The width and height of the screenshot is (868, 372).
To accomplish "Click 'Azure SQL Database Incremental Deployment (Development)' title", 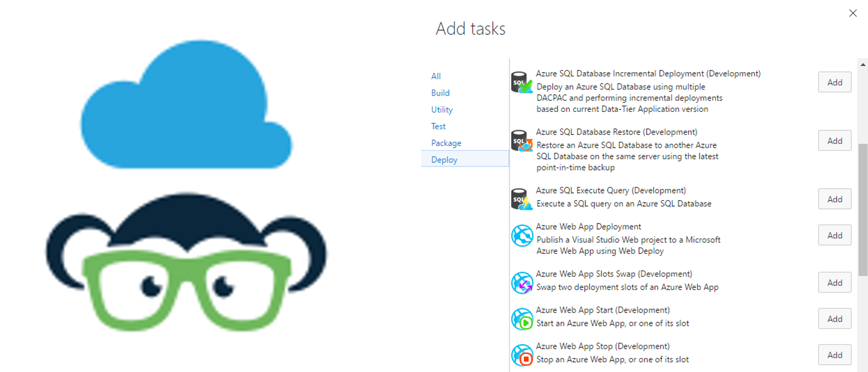I will pyautogui.click(x=648, y=74).
